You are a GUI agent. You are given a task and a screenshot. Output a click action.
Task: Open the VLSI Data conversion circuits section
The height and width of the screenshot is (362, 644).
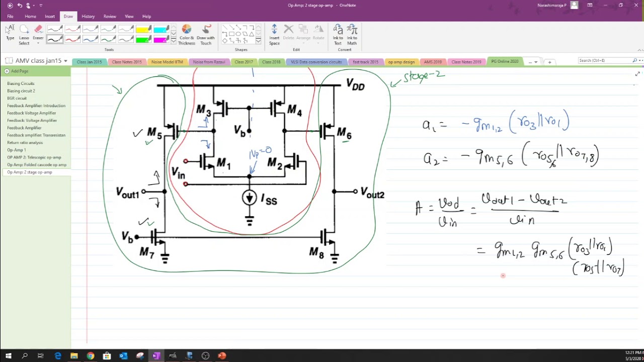[x=316, y=62]
